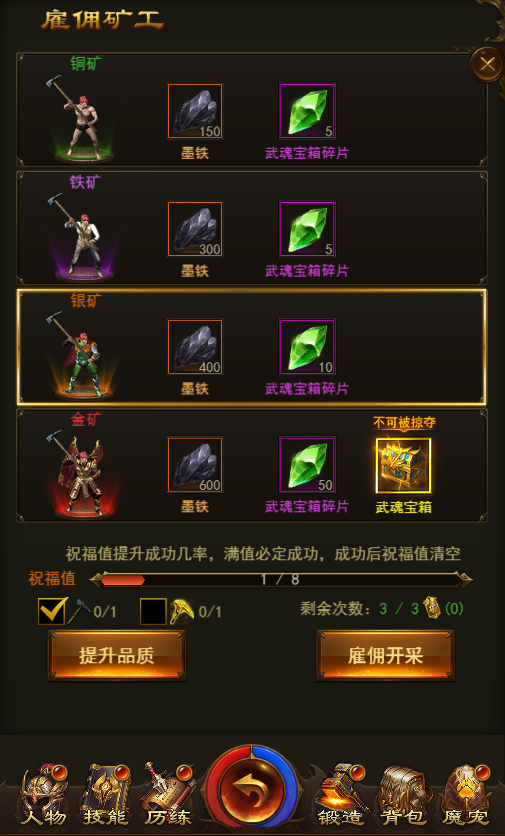Open the 历练 training icon
505x836 pixels.
tap(167, 795)
